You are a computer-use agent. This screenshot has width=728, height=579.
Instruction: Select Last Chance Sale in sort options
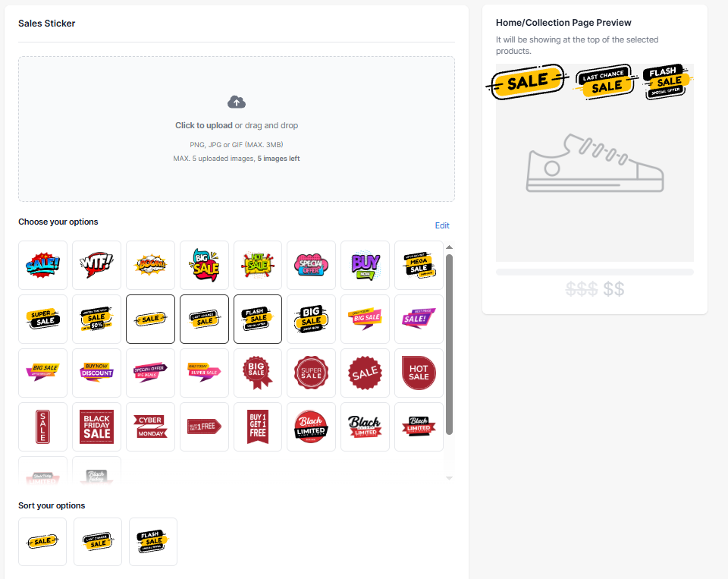pyautogui.click(x=98, y=542)
